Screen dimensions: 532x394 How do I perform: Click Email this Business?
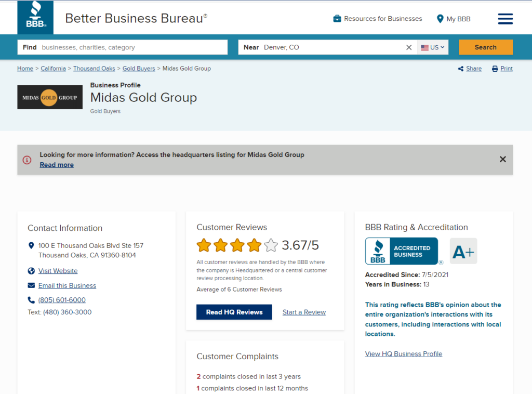[x=67, y=285]
